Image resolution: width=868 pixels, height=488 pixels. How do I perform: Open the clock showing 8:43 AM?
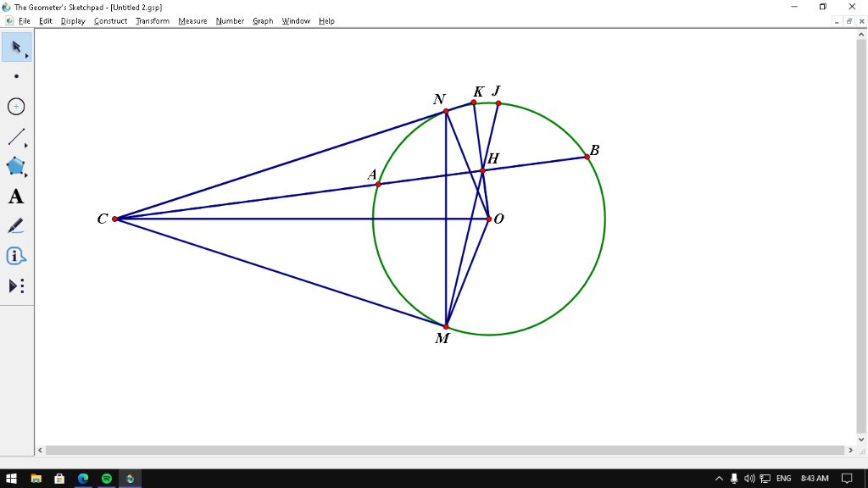tap(815, 479)
